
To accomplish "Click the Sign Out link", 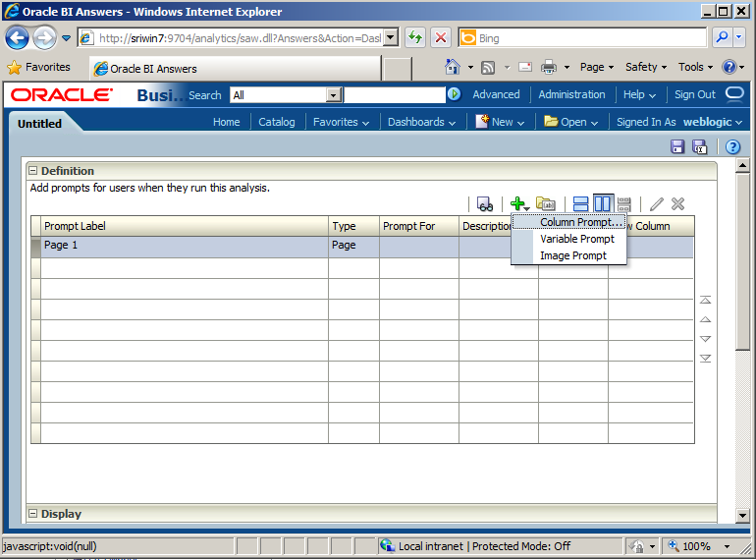I will pos(695,94).
